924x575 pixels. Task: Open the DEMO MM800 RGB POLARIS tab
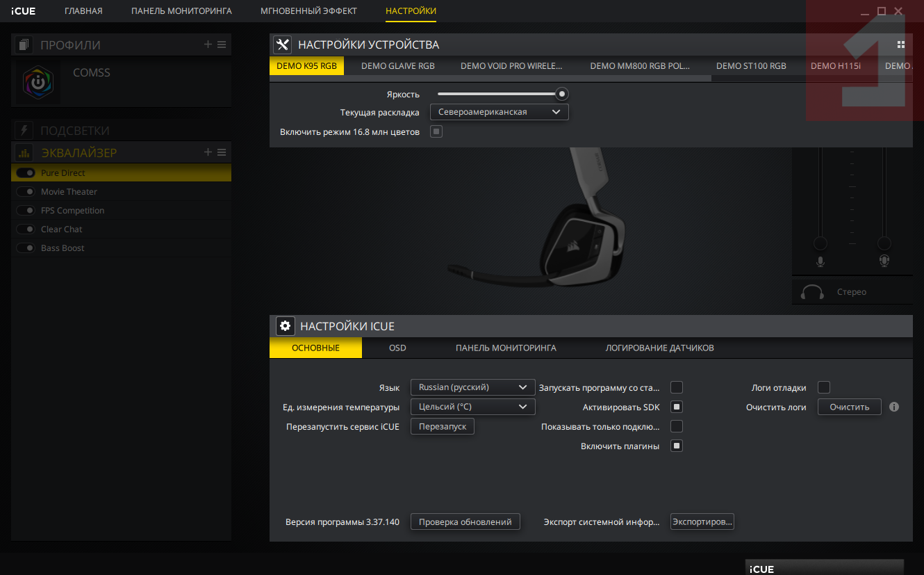coord(641,66)
